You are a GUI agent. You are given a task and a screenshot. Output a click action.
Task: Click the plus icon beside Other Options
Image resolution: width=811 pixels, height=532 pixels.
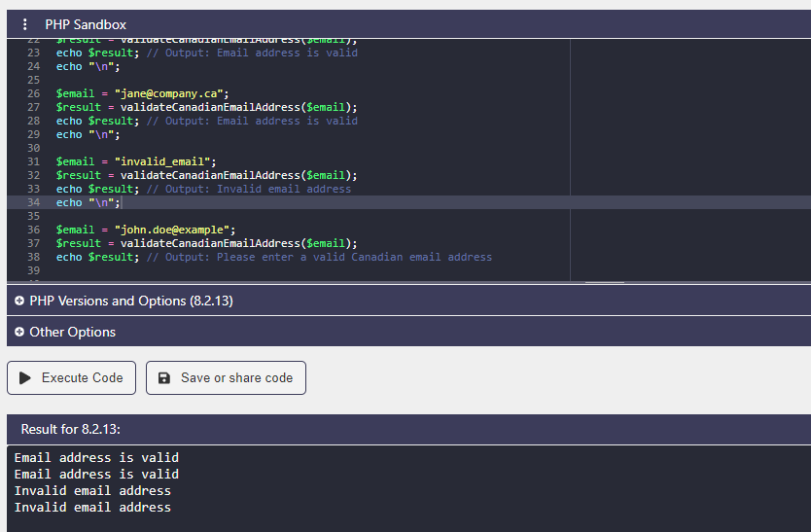[x=19, y=333]
